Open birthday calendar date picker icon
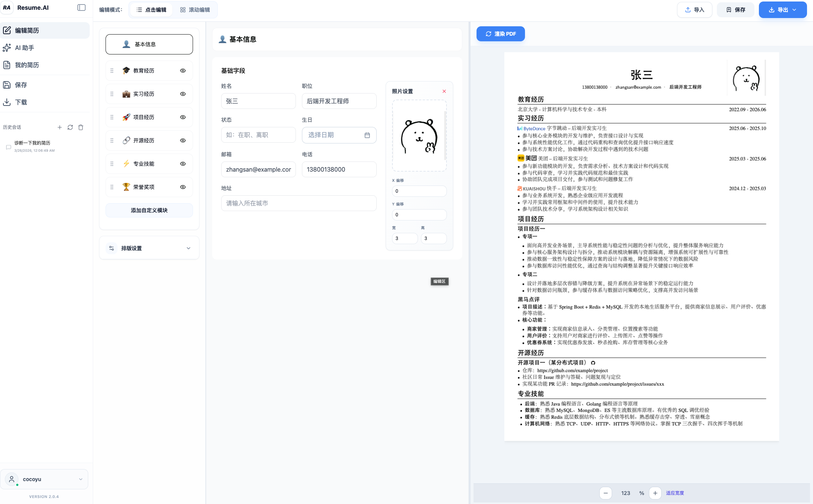The height and width of the screenshot is (504, 813). [x=367, y=135]
